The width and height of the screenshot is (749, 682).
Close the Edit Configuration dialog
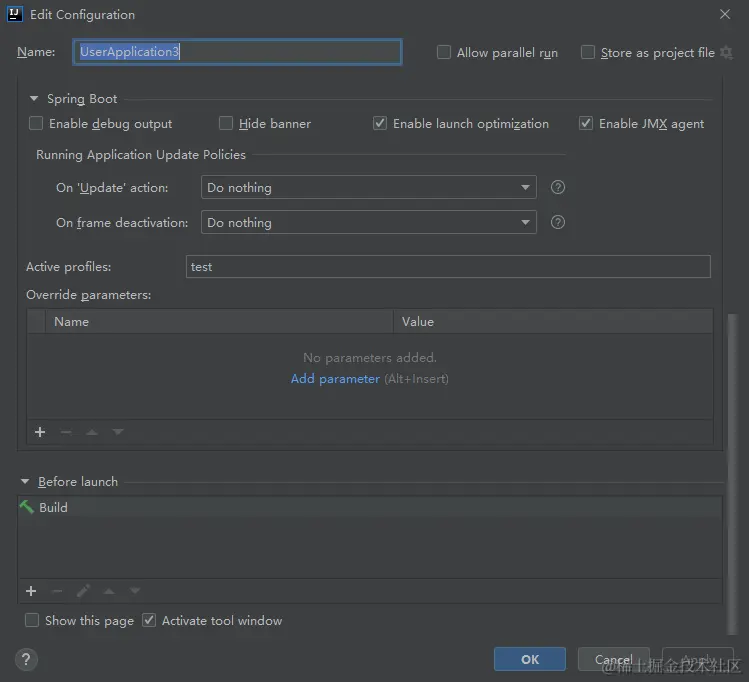tap(725, 14)
